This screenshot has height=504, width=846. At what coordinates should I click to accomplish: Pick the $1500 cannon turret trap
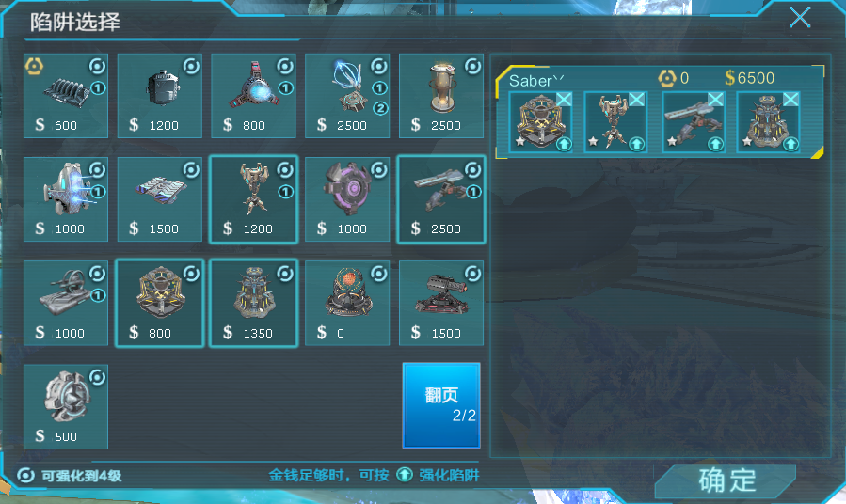click(441, 303)
